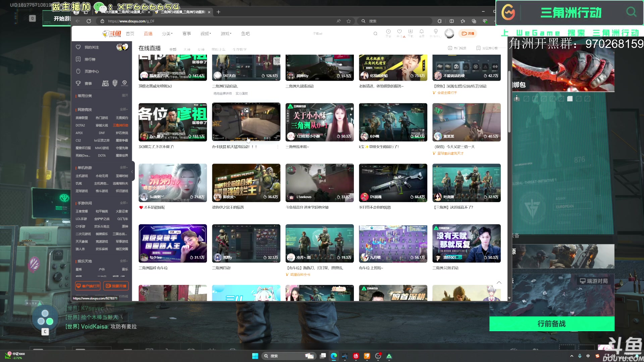Add page to favorites with star icon
The width and height of the screenshot is (644, 362).
349,21
